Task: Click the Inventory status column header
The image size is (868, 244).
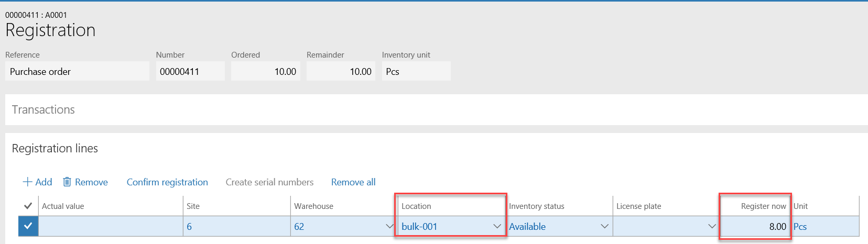Action: tap(537, 206)
